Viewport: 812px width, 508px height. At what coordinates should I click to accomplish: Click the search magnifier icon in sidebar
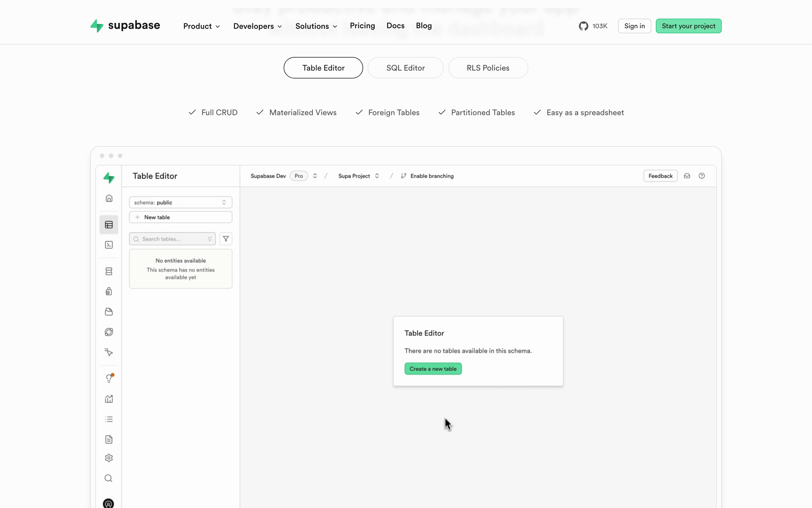108,478
